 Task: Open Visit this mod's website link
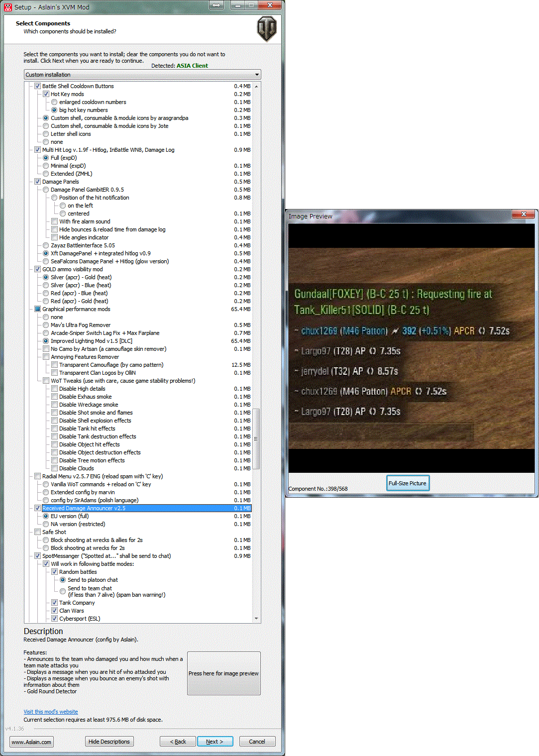51,712
